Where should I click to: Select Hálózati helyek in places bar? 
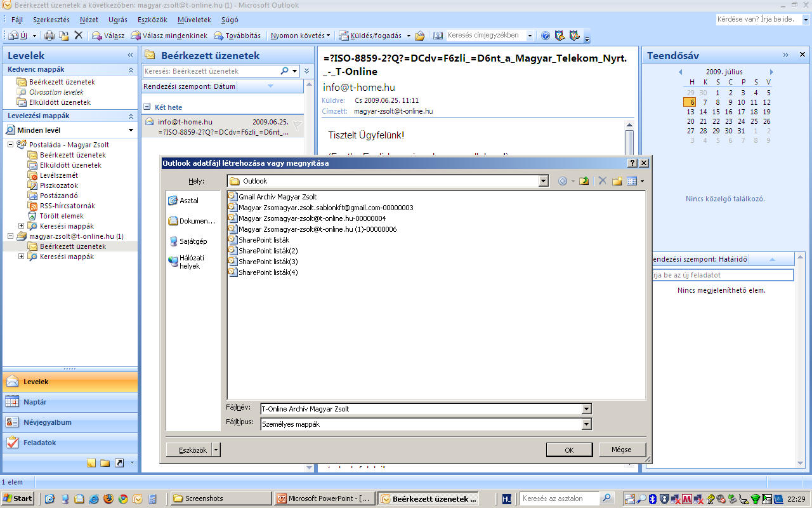[187, 262]
